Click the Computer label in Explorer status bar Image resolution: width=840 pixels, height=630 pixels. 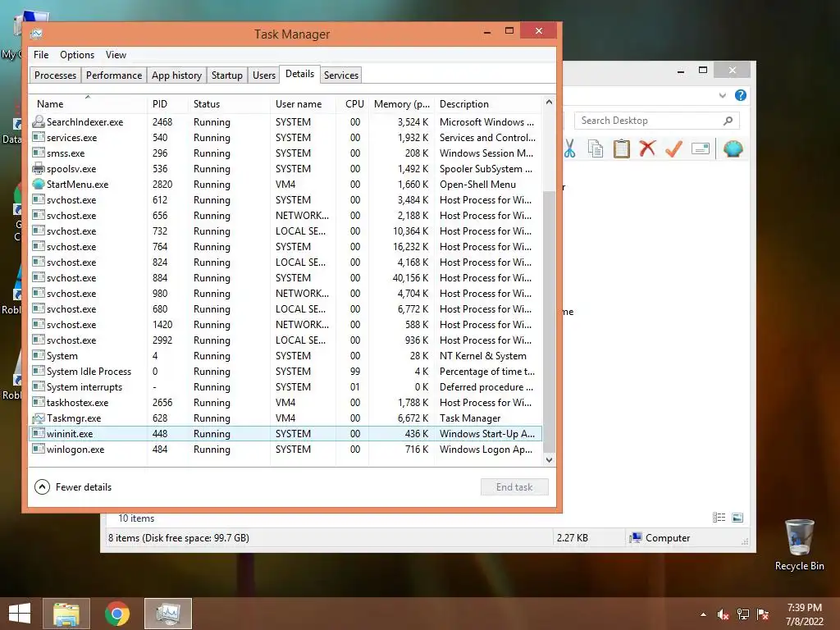[668, 538]
